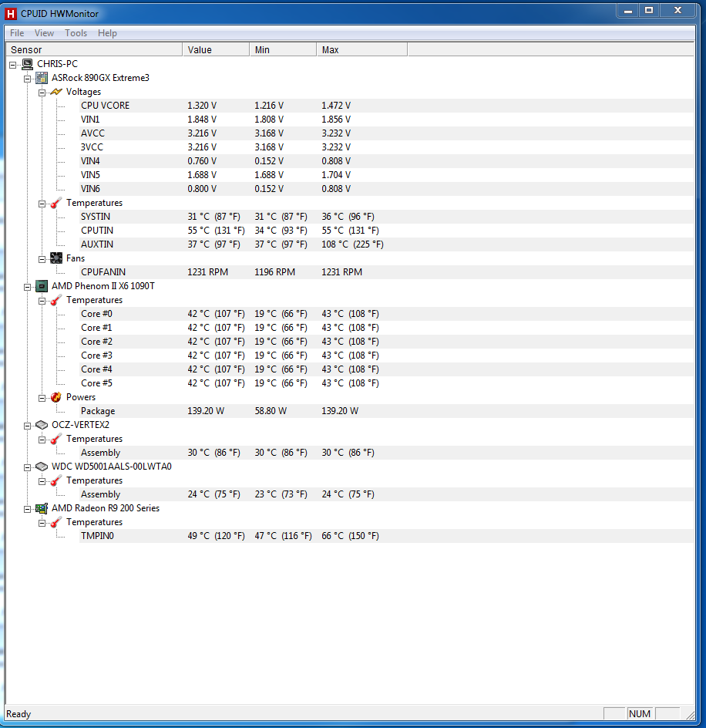Select the AUXTIN temperature row
Image resolution: width=706 pixels, height=728 pixels.
tap(387, 244)
